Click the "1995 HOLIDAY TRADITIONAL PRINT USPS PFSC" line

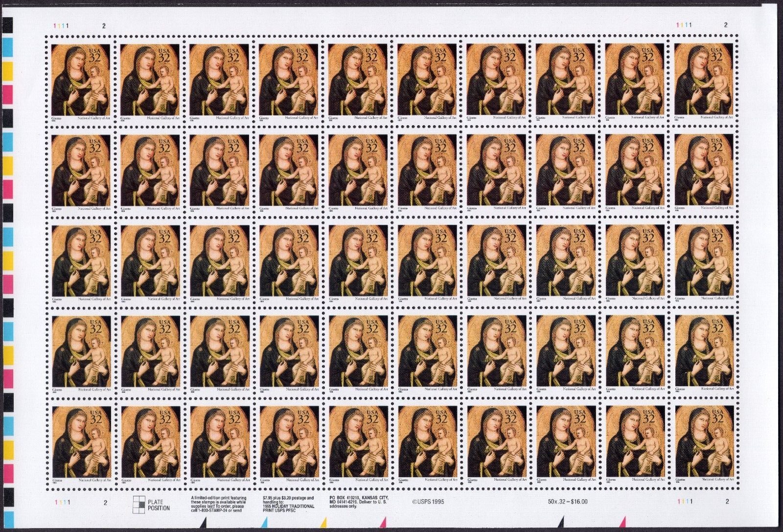click(x=288, y=508)
